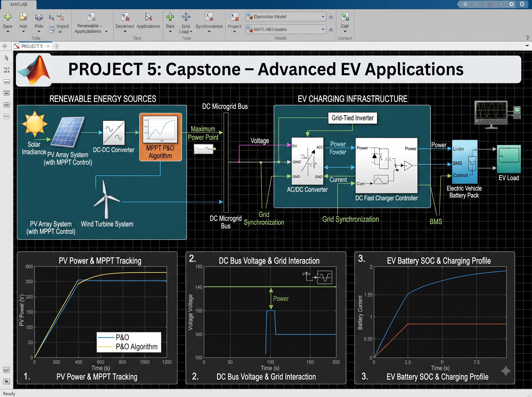
Task: Click the Renewable Applicaitents icon
Action: pyautogui.click(x=91, y=17)
